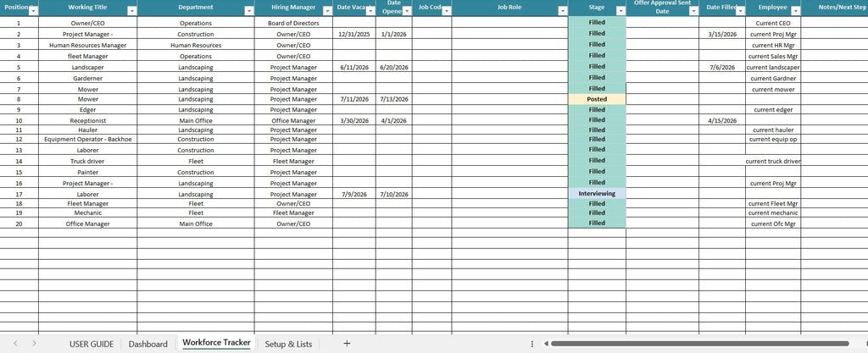
Task: Switch to the Setup & Lists sheet tab
Action: coord(288,344)
